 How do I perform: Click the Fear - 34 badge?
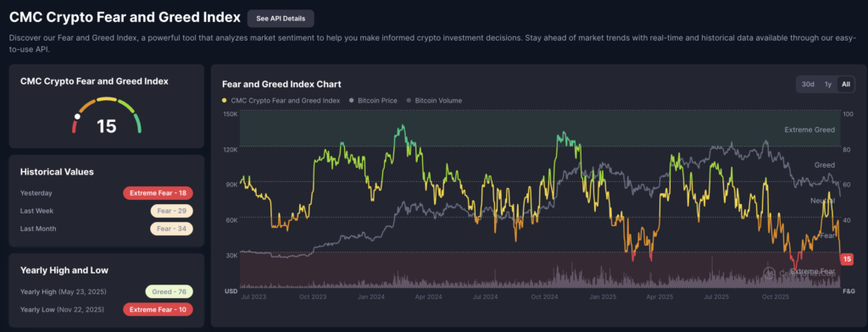pos(171,229)
